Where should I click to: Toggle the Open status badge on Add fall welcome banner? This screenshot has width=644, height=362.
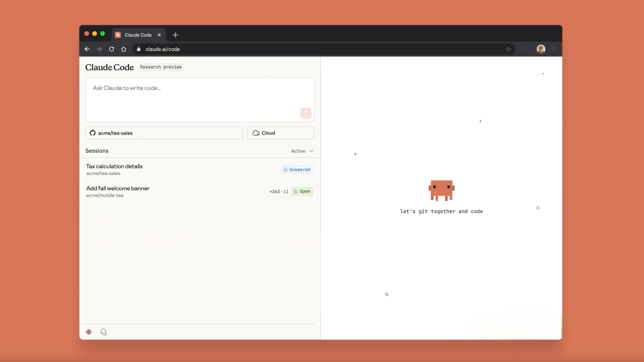tap(302, 191)
